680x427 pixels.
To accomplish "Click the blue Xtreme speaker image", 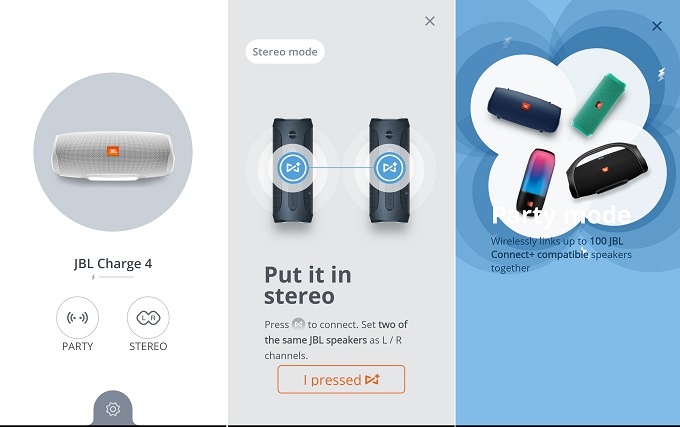I will [x=524, y=111].
